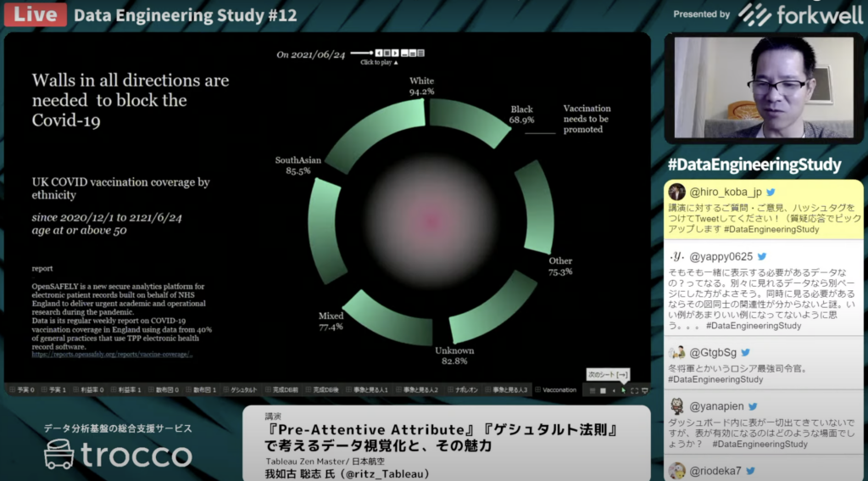Open the presentation display icon at bottom right
Viewport: 868px width, 481px height.
click(x=644, y=390)
